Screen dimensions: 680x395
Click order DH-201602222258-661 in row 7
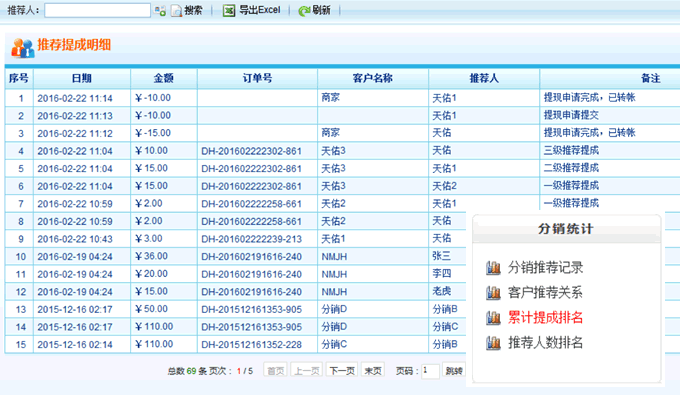tap(251, 204)
